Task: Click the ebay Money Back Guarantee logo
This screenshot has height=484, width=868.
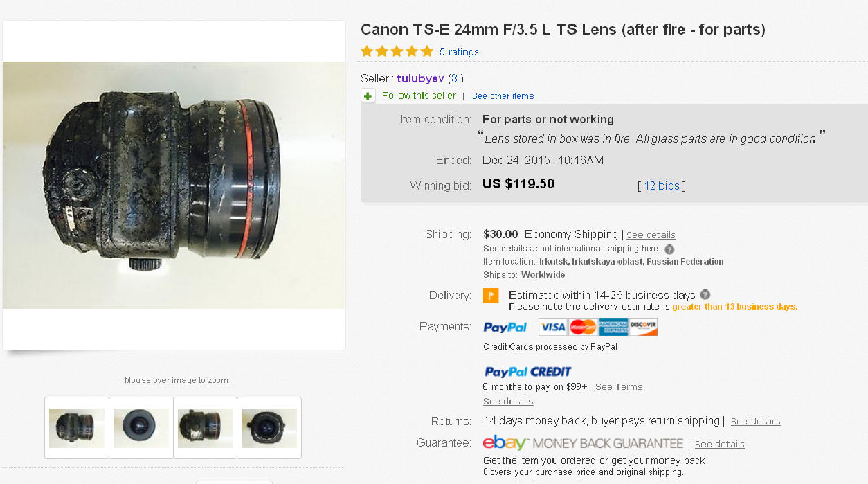Action: [x=583, y=443]
